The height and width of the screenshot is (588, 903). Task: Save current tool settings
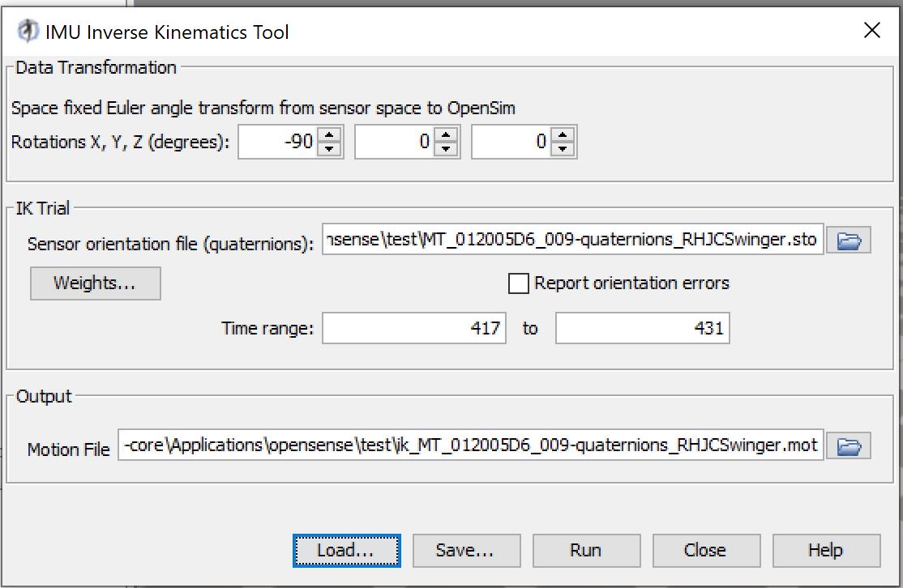click(x=466, y=550)
